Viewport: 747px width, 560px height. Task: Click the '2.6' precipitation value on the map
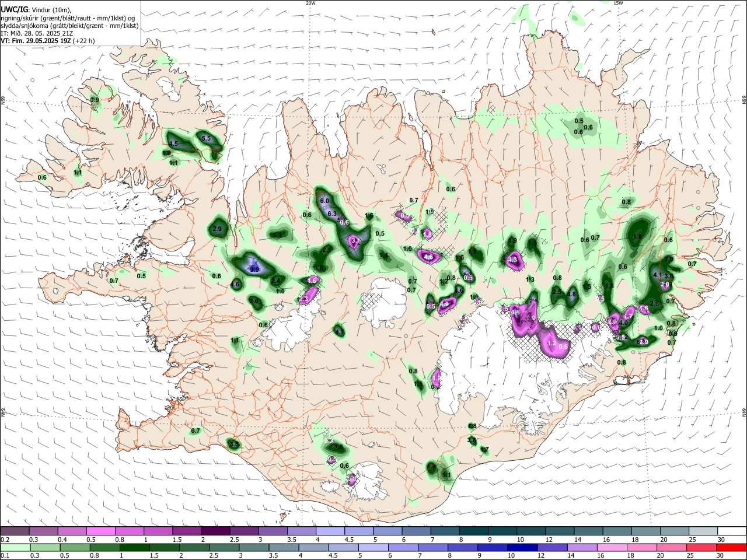(x=254, y=301)
